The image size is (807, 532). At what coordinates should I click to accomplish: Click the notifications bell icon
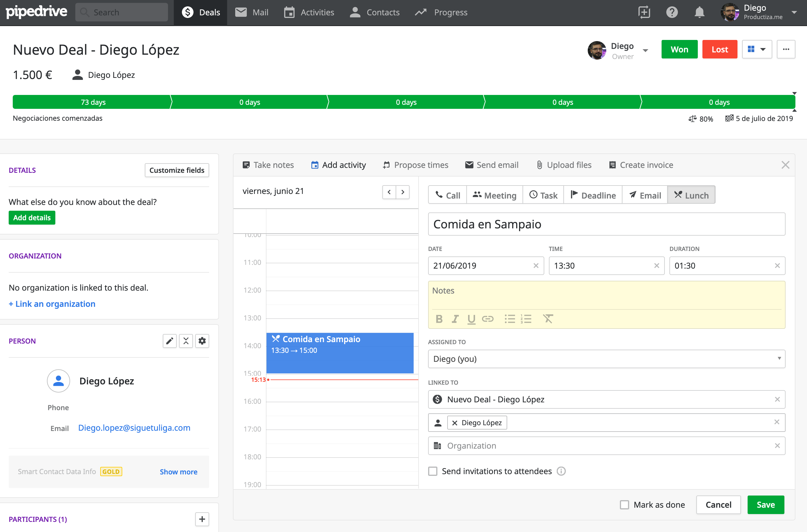pyautogui.click(x=699, y=12)
